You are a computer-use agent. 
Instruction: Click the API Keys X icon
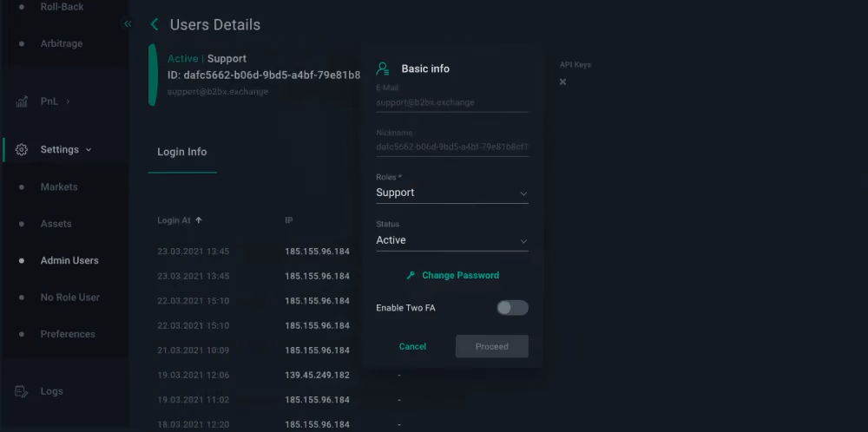tap(562, 82)
